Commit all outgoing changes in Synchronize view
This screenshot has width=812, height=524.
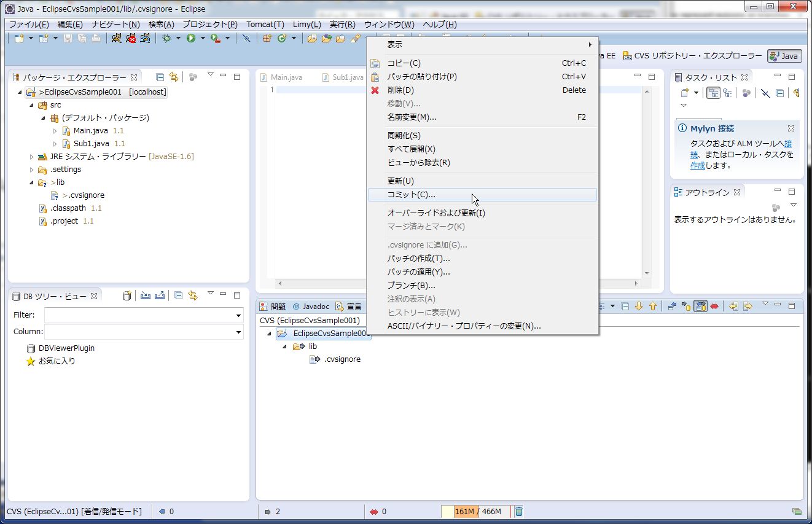(x=747, y=306)
